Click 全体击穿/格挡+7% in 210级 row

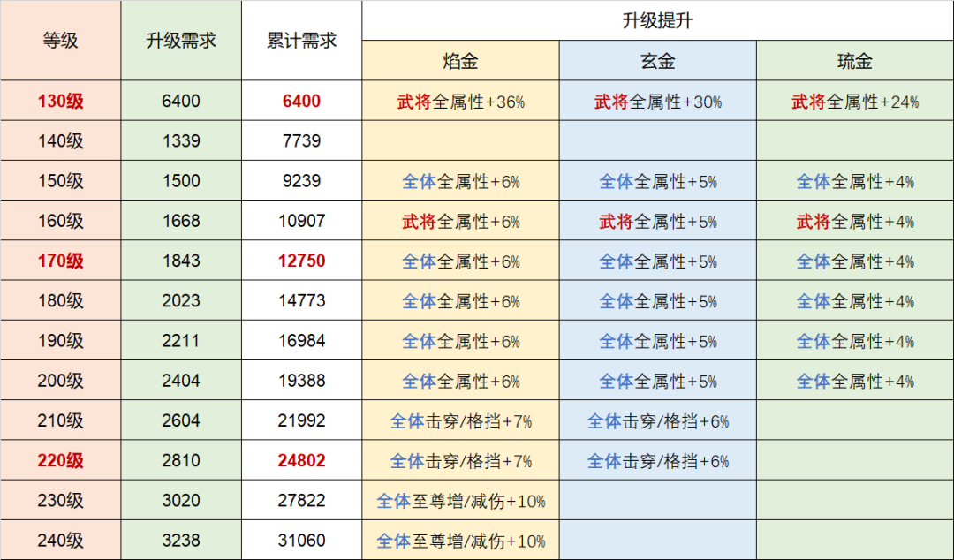[x=460, y=420]
